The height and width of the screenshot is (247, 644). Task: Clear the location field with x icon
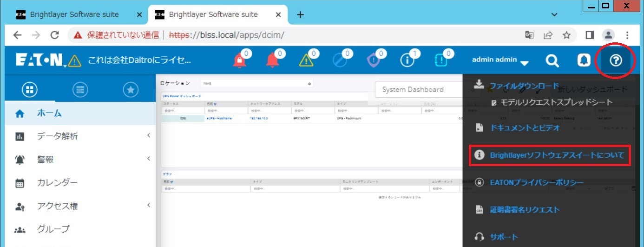point(309,84)
